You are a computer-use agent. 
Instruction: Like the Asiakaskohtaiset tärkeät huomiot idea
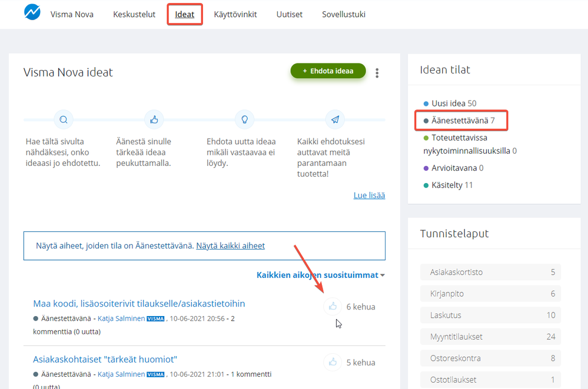(x=333, y=363)
